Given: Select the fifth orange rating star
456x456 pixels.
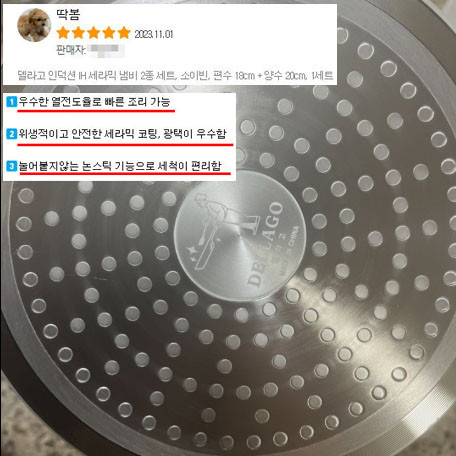Looking at the screenshot, I should [124, 33].
